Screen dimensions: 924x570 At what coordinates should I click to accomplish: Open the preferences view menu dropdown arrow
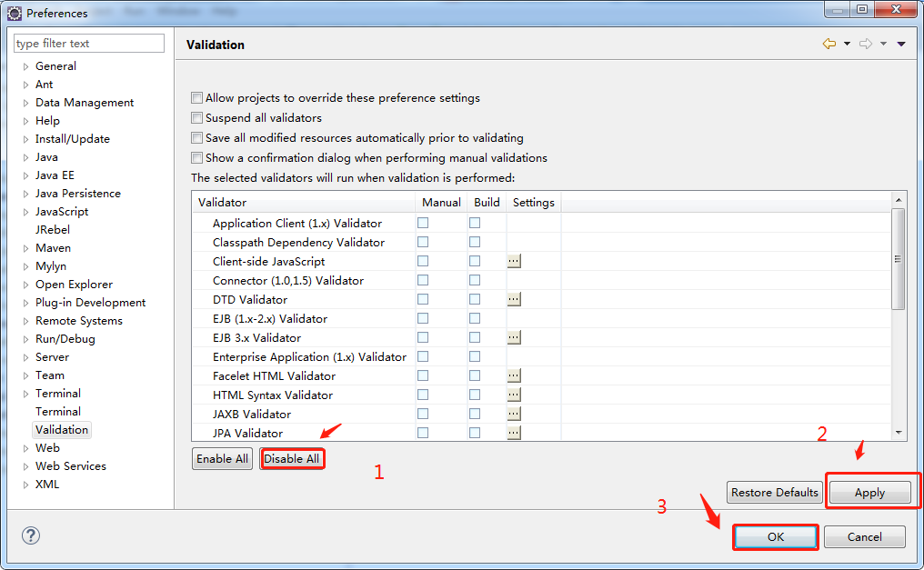pyautogui.click(x=900, y=44)
